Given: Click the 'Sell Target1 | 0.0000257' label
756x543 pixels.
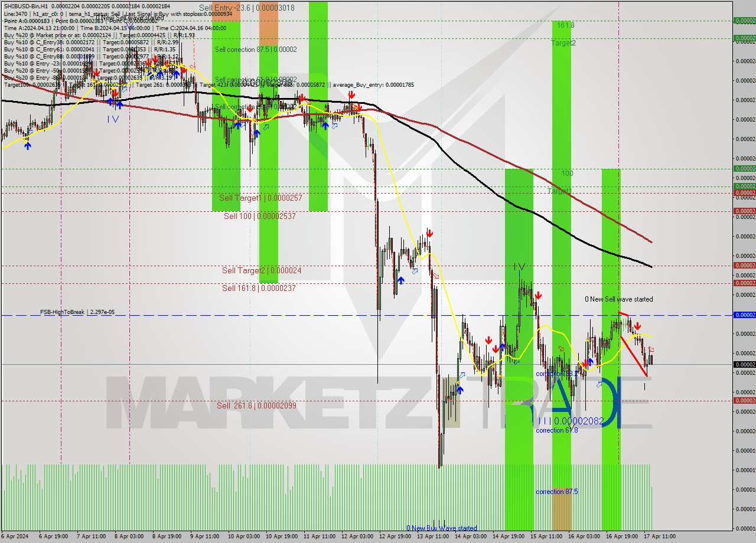Looking at the screenshot, I should [260, 198].
